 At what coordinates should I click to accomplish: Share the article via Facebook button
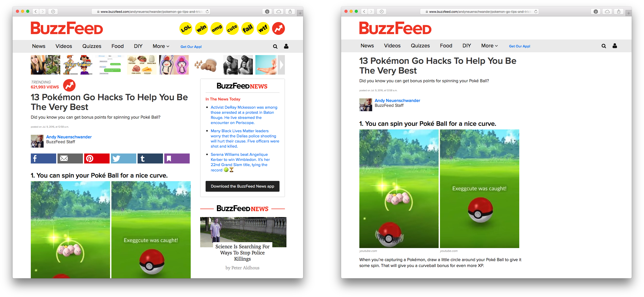(x=43, y=159)
